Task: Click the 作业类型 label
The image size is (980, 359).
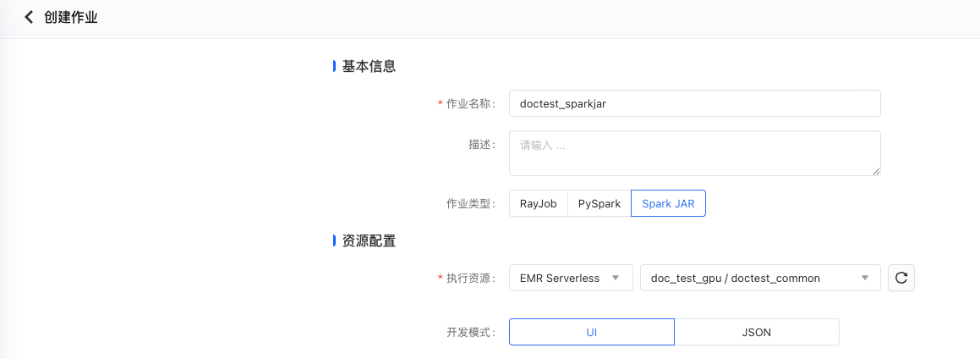Action: [x=470, y=204]
